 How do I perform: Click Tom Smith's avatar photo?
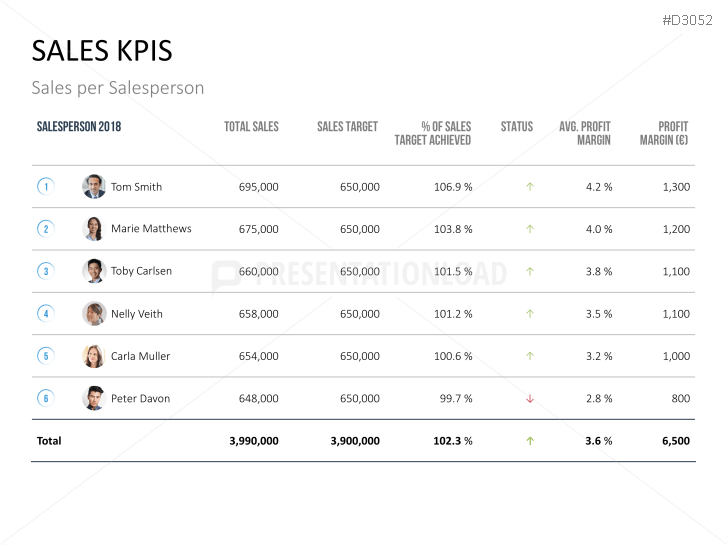[94, 187]
